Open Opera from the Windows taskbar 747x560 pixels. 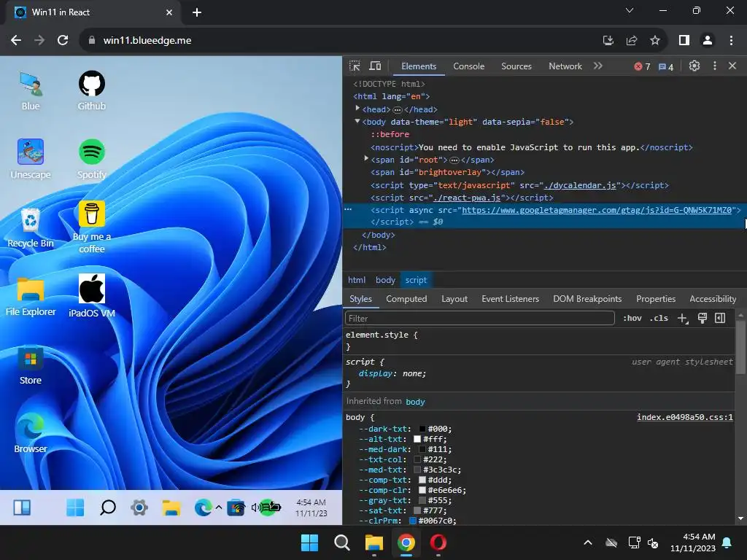438,542
